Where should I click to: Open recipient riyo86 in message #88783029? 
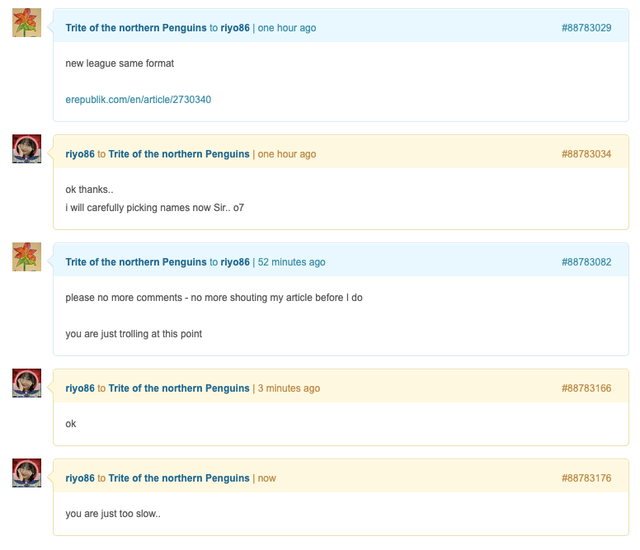coord(235,28)
